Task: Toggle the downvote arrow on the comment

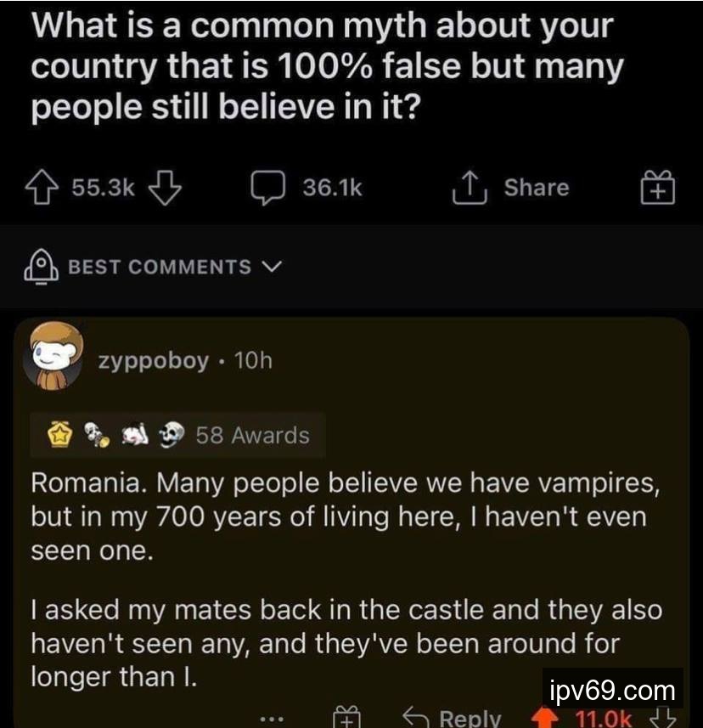Action: coord(665,719)
